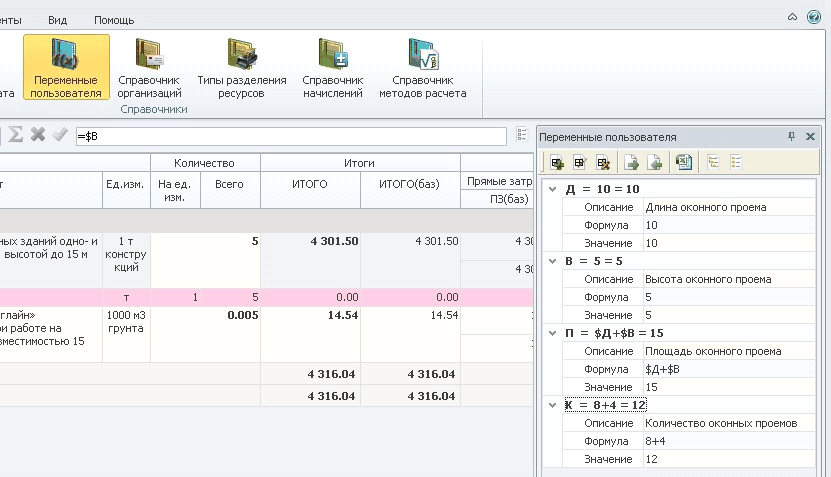The height and width of the screenshot is (477, 831).
Task: Click the ИТОГО column header
Action: (310, 184)
